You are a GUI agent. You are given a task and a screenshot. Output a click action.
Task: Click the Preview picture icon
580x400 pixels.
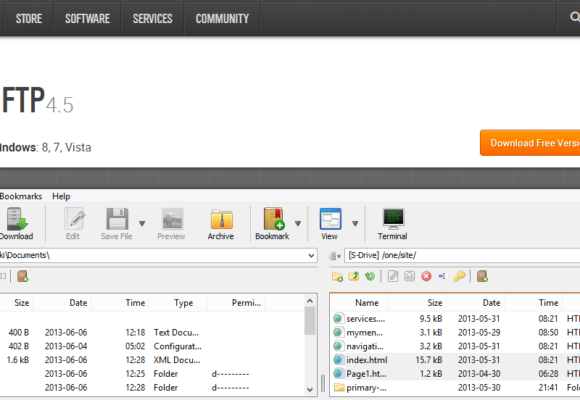pos(172,219)
